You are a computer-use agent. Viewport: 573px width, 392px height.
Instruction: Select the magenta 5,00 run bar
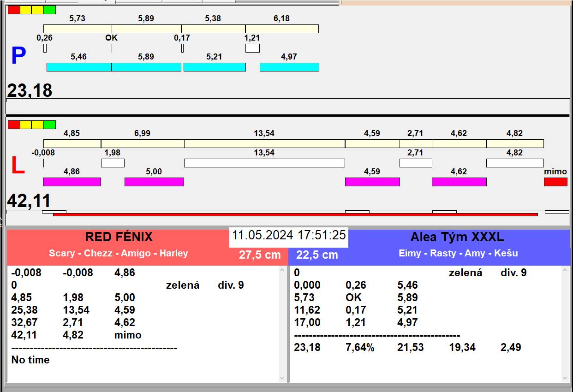[x=154, y=182]
